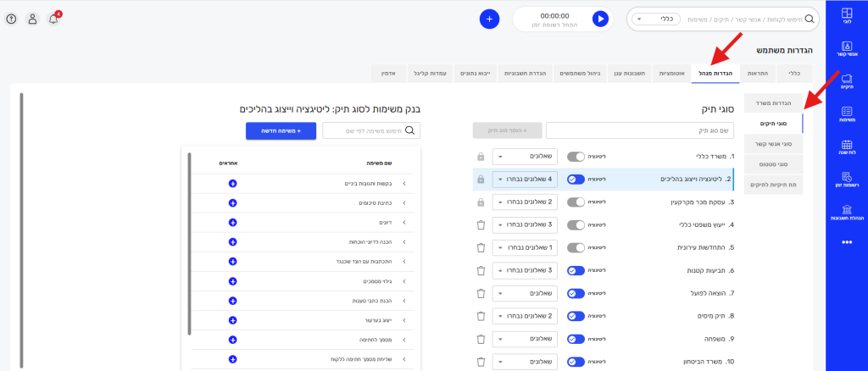Open הנהלת חשבונות in the sidebar
868x371 pixels.
846,213
